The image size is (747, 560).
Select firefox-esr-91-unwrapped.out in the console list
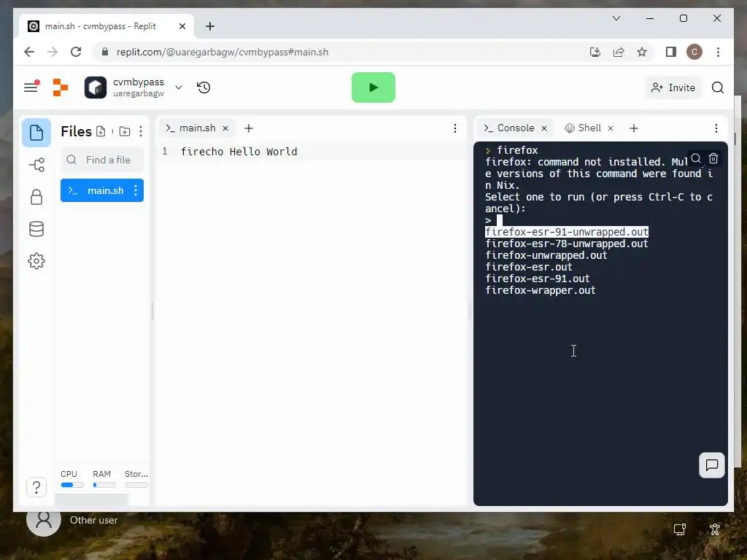pyautogui.click(x=566, y=232)
